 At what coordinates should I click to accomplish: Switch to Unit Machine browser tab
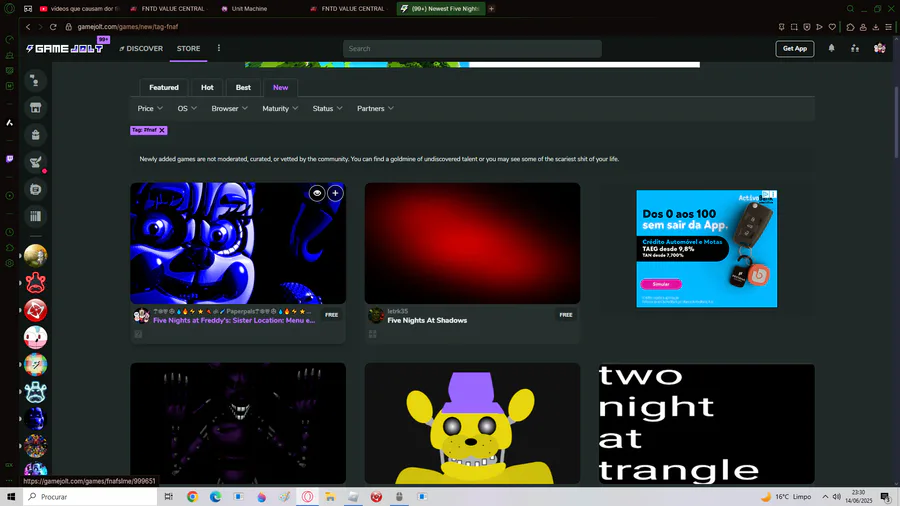(x=249, y=9)
